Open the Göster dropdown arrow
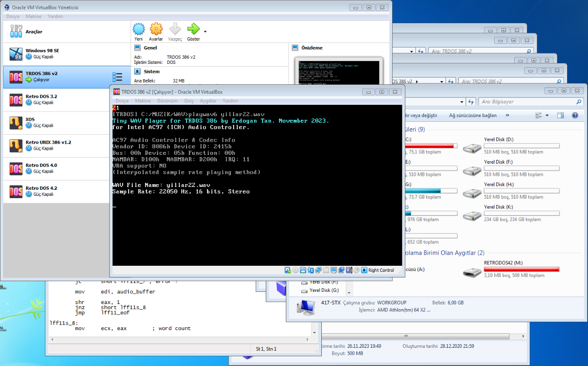 point(205,32)
